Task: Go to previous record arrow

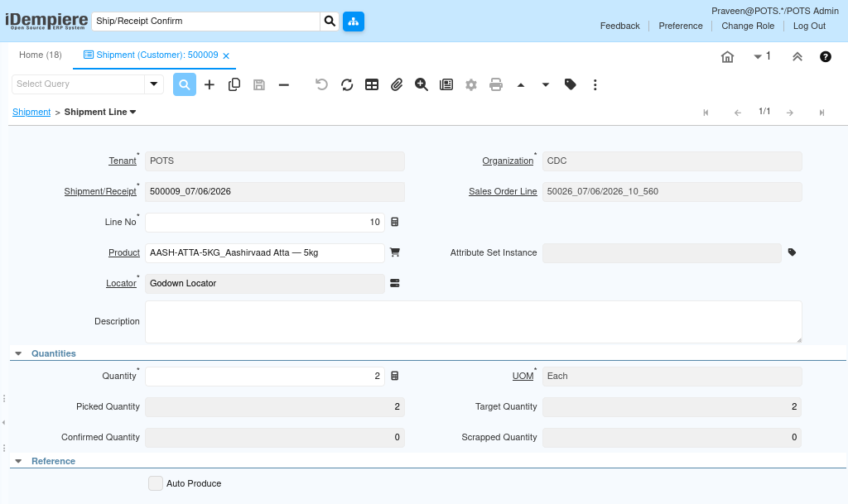Action: [x=738, y=113]
